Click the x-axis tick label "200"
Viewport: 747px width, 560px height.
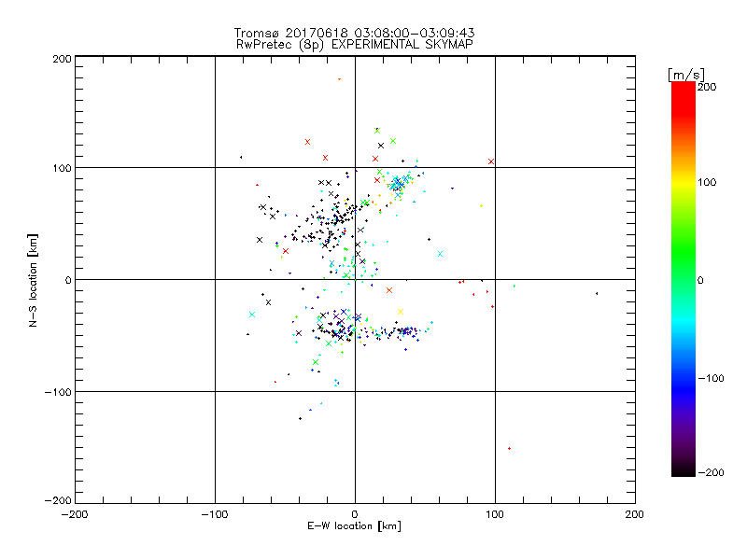point(635,514)
